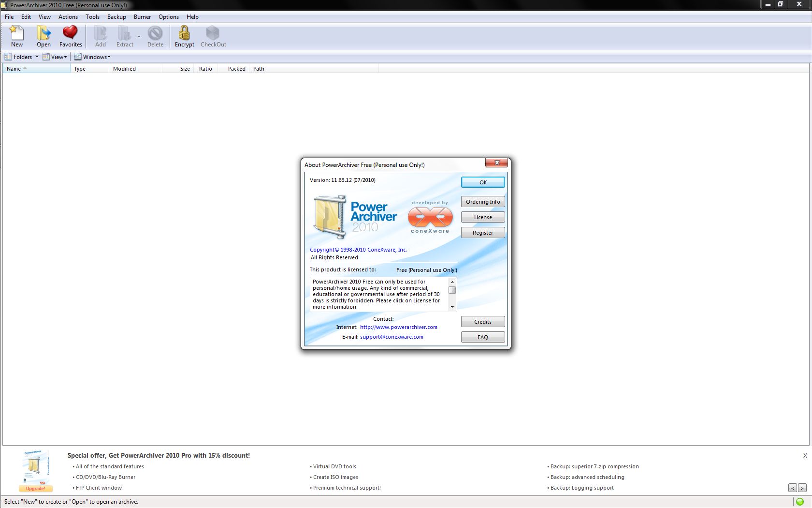Viewport: 812px width, 508px height.
Task: Click the Register button
Action: 483,233
